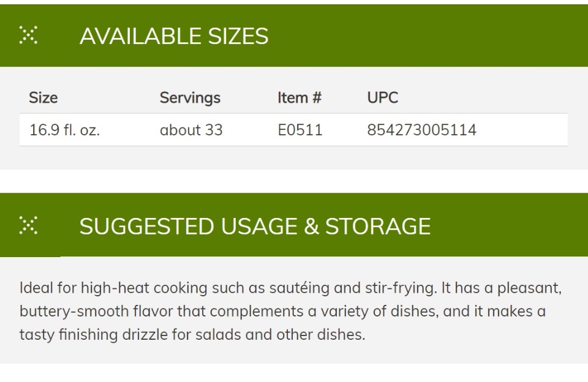588x382 pixels.
Task: Select the UPC column header
Action: coord(382,98)
